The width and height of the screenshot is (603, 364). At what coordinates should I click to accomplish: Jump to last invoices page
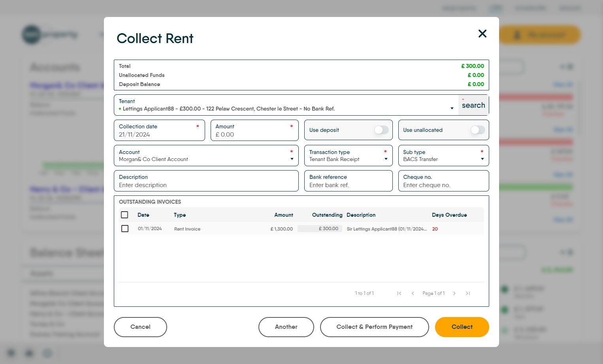[x=468, y=293]
